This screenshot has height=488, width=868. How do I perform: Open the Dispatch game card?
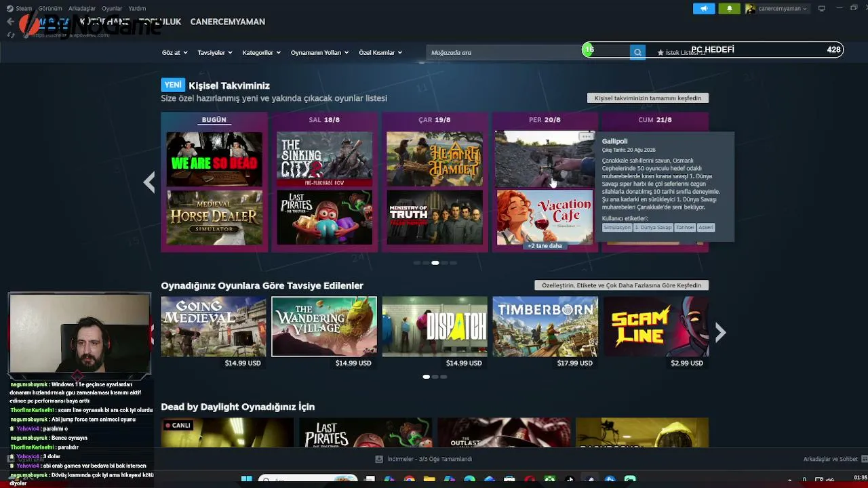tap(435, 327)
